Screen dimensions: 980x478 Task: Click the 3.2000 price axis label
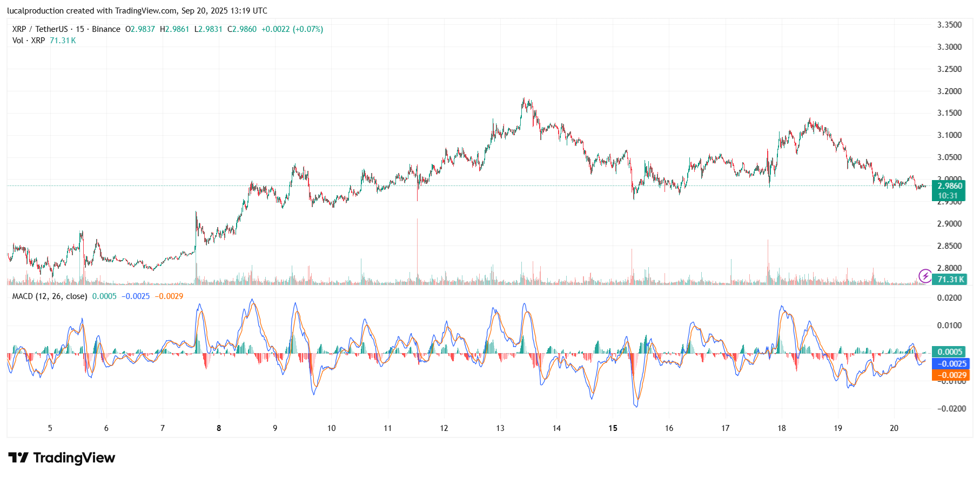949,91
